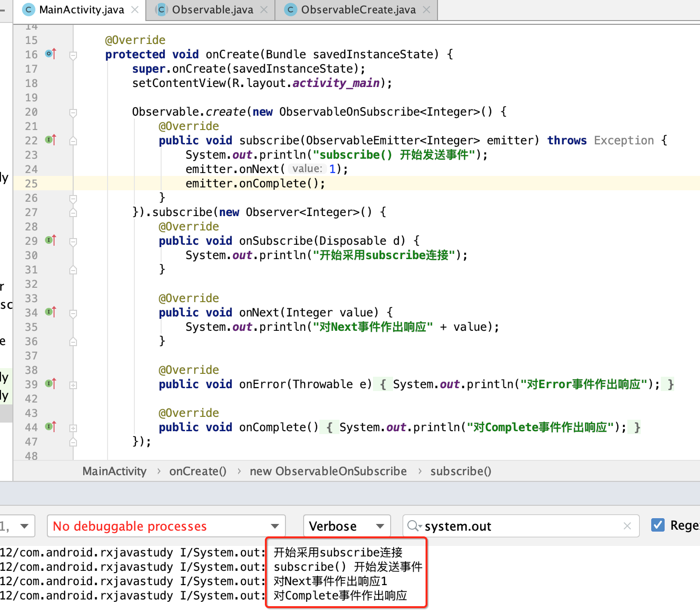
Task: Click the super.onCreate code line
Action: coord(249,68)
